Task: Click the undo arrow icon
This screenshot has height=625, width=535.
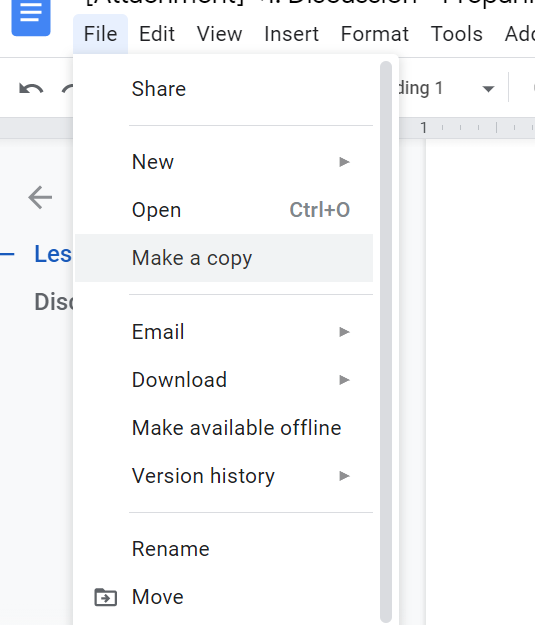Action: pos(31,88)
